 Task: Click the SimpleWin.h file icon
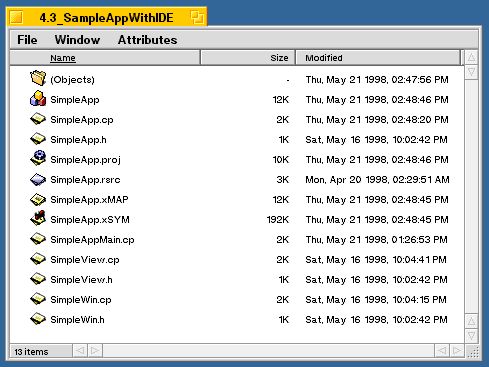[x=38, y=319]
